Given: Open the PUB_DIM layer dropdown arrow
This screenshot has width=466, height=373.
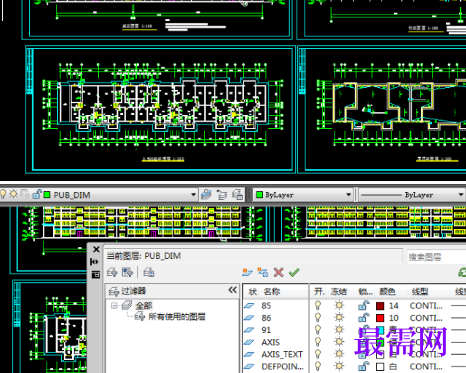Looking at the screenshot, I should (x=193, y=195).
